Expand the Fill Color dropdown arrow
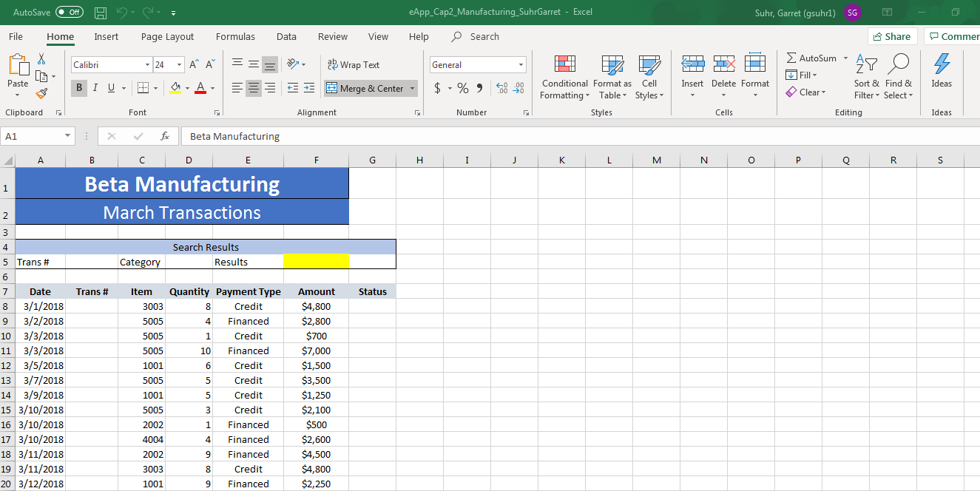This screenshot has width=980, height=491. [186, 87]
